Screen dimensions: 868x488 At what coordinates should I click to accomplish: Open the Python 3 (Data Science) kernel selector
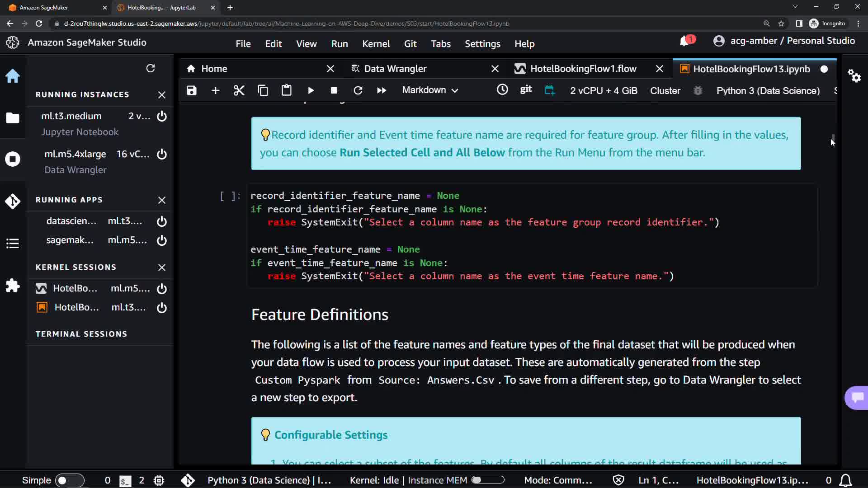(x=768, y=90)
